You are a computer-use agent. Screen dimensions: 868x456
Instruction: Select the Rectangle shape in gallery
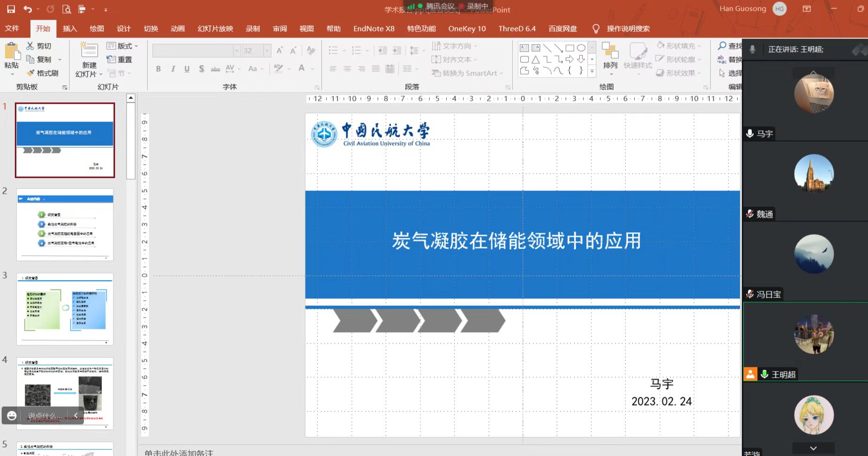tap(570, 48)
